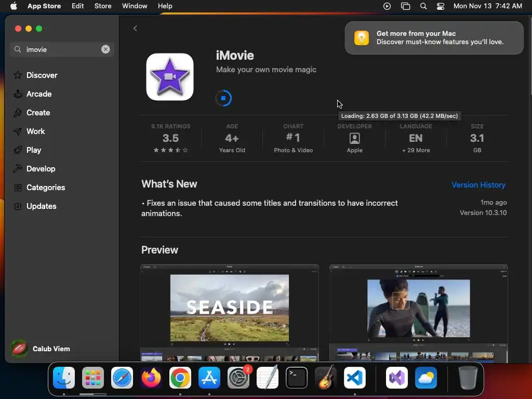Click the Create paintbrush icon
The width and height of the screenshot is (532, 399).
[x=18, y=112]
